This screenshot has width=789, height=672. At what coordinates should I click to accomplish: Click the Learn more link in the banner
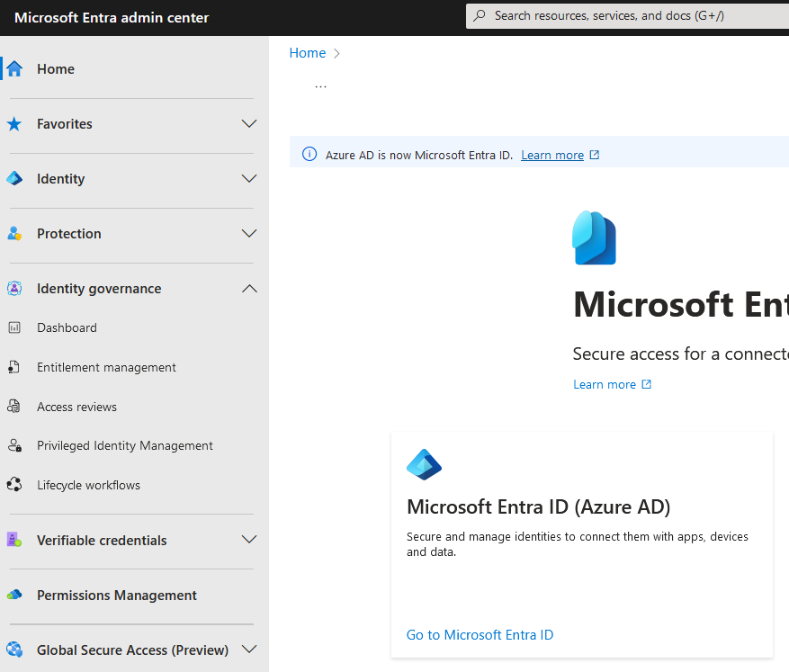(x=552, y=154)
